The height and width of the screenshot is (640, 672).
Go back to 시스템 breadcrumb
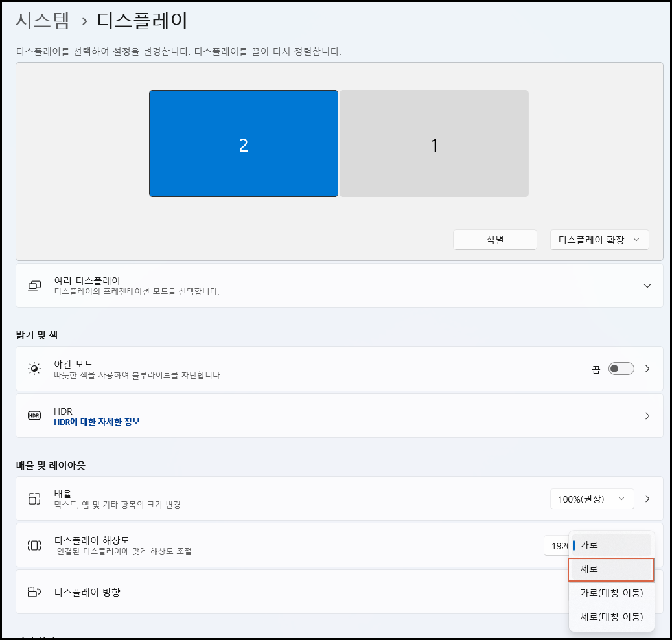pos(42,20)
